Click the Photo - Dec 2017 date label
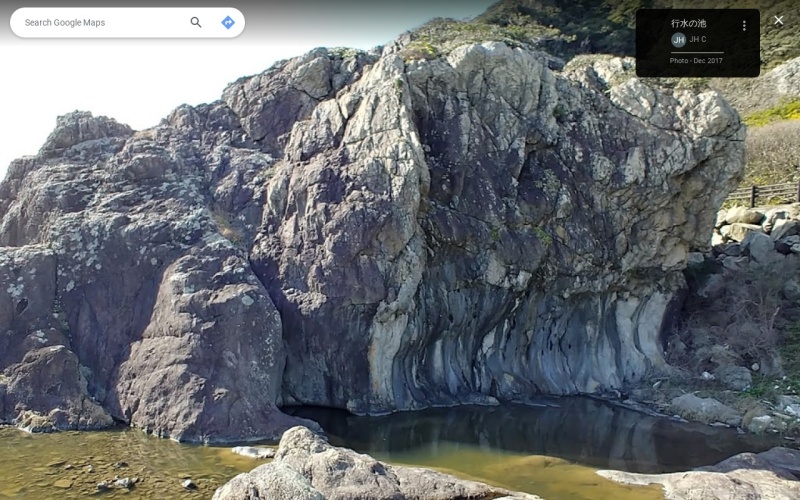Screen dimensions: 800x500 click(696, 61)
